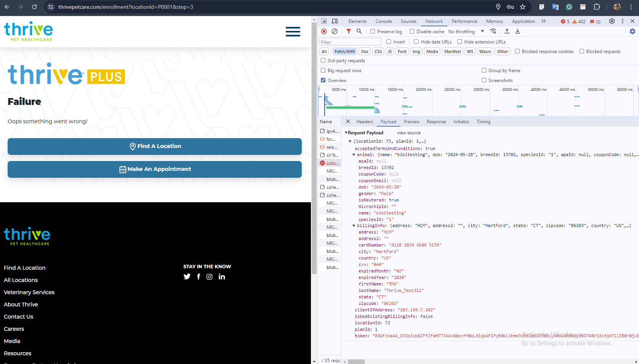Collapse the billingInfo object in payload

354,226
